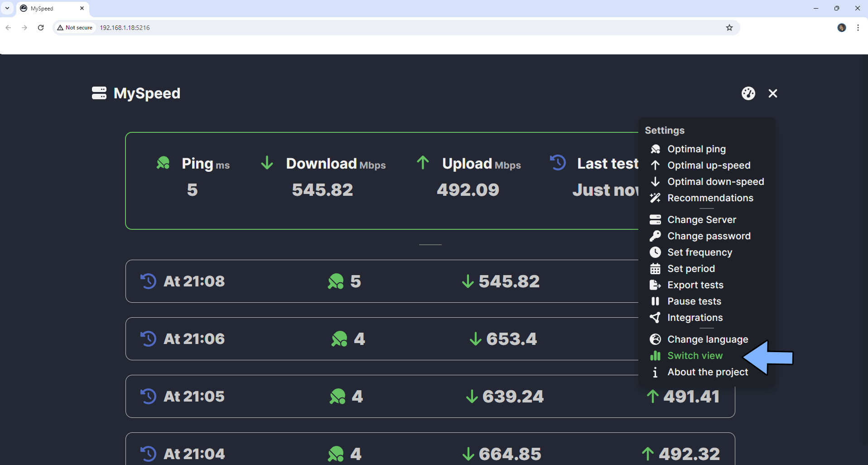Click the Pause tests pause icon
This screenshot has width=868, height=465.
[x=655, y=301]
